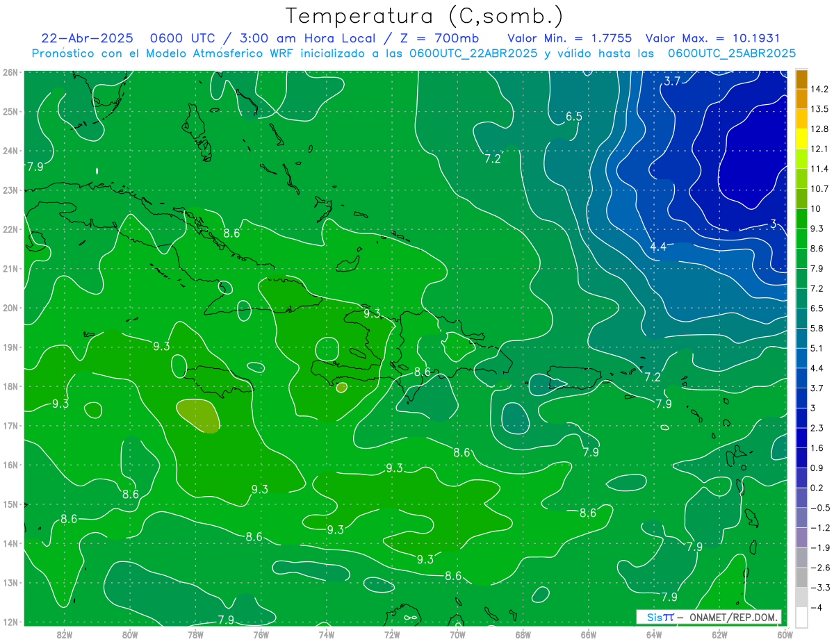
Task: Click the "ONAMET/REP.DOM." logo box
Action: click(709, 617)
